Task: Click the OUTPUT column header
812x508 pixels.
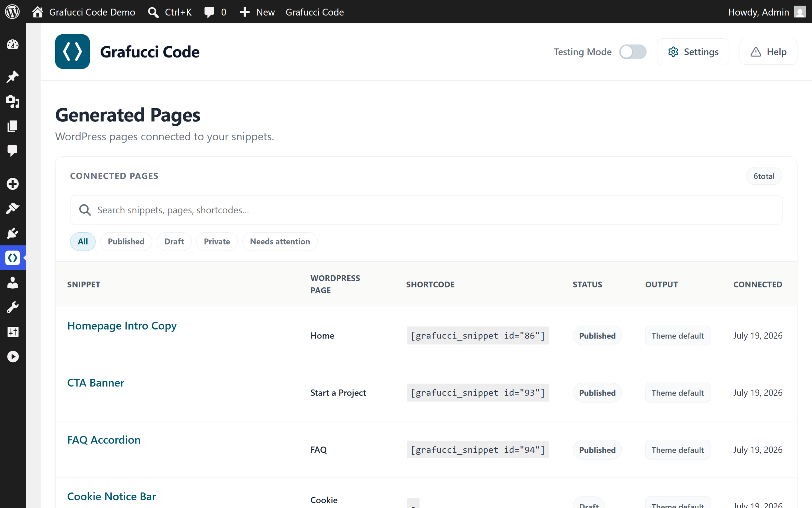Action: [x=661, y=284]
